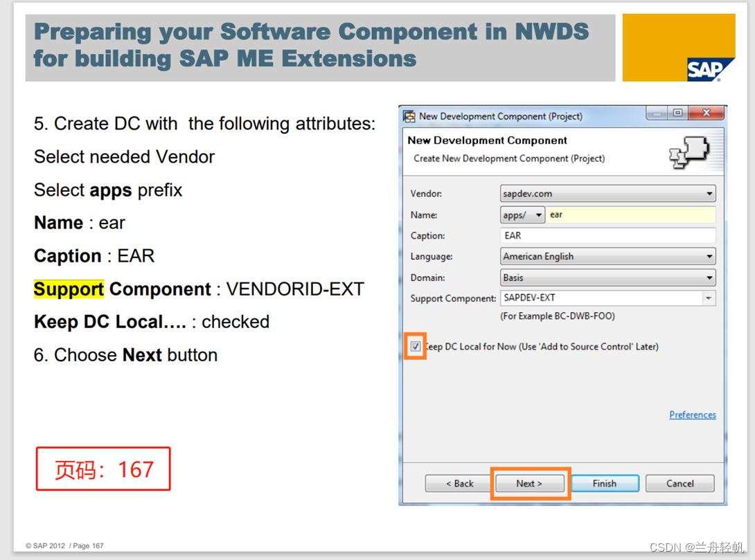Click the highlighted word 'Support' on slide
755x560 pixels.
[69, 289]
